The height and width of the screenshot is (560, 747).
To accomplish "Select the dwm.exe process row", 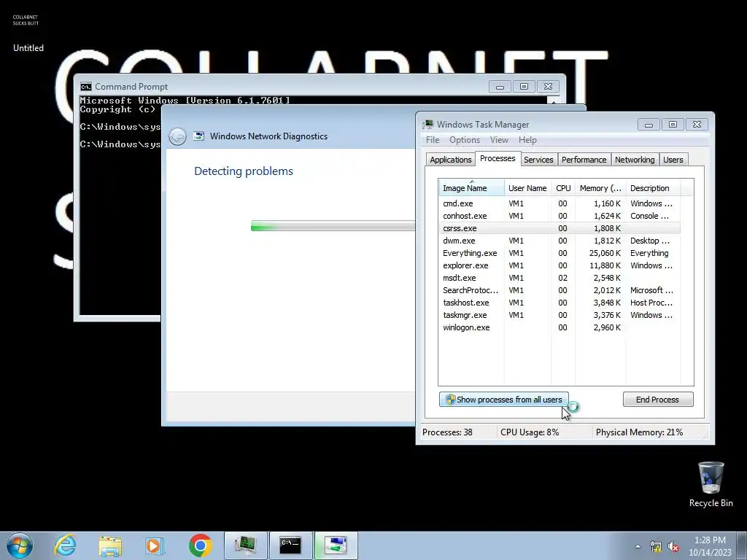I will coord(560,241).
